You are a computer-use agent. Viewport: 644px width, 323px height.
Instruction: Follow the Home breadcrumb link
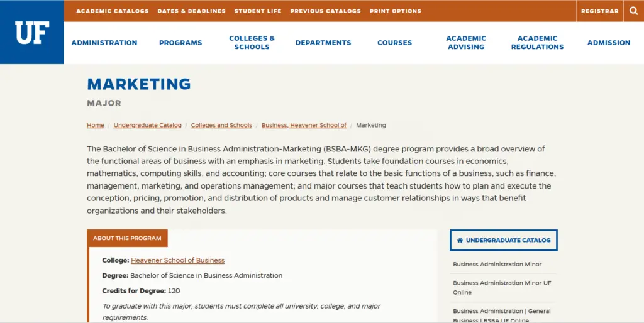(96, 125)
